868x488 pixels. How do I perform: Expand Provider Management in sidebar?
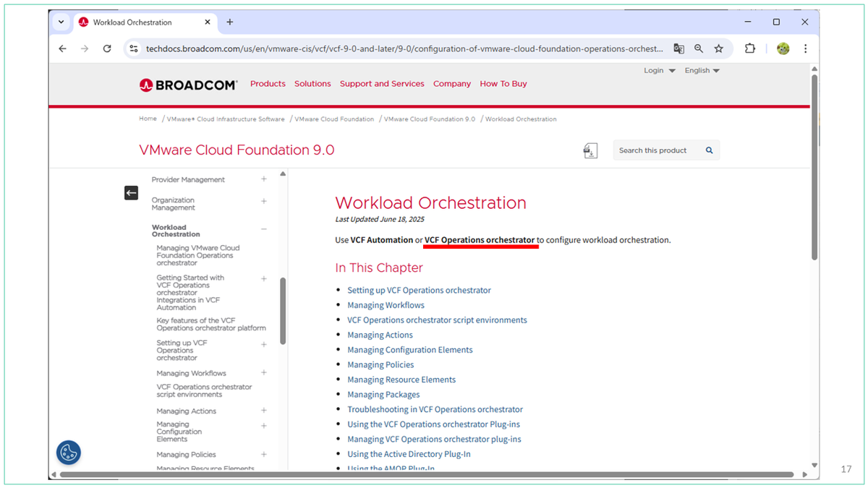click(264, 179)
